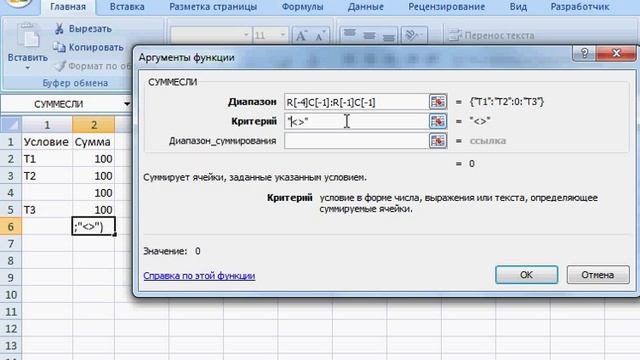Select column header 2
640x360 pixels.
point(94,125)
